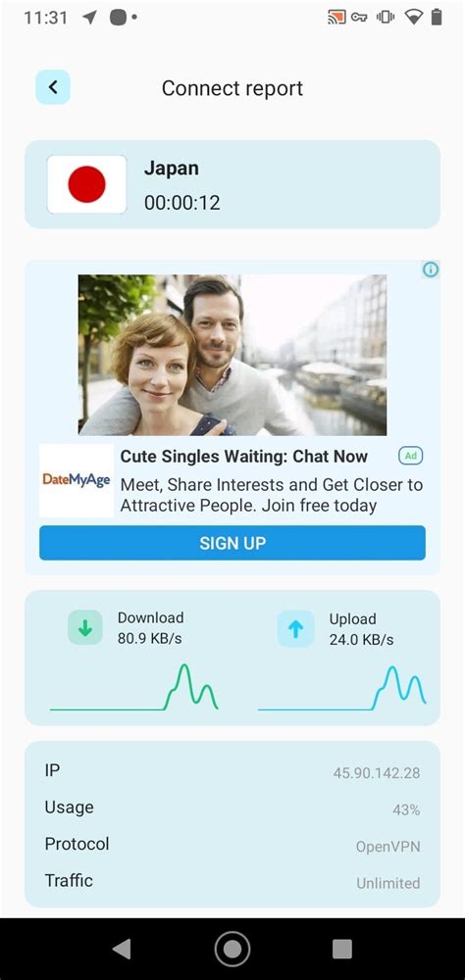Click the SIGN UP button

[x=232, y=543]
